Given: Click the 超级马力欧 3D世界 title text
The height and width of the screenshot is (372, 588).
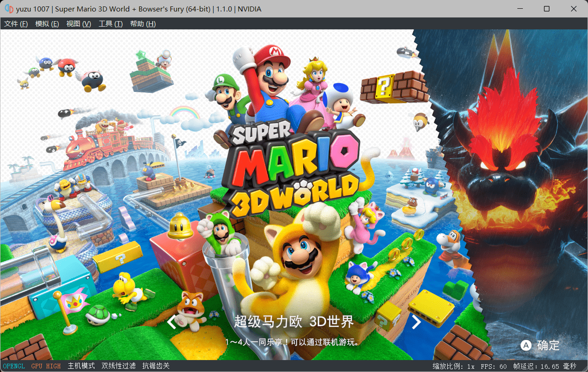Looking at the screenshot, I should point(294,321).
